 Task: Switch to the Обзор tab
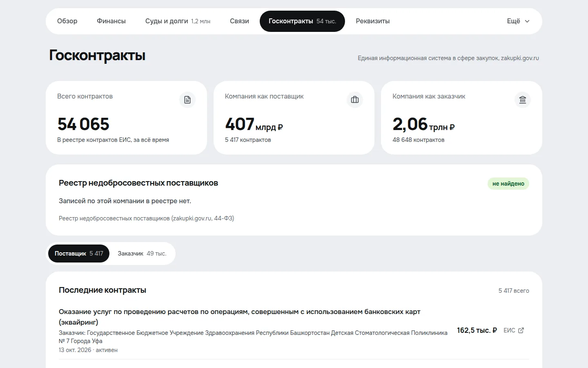click(67, 21)
